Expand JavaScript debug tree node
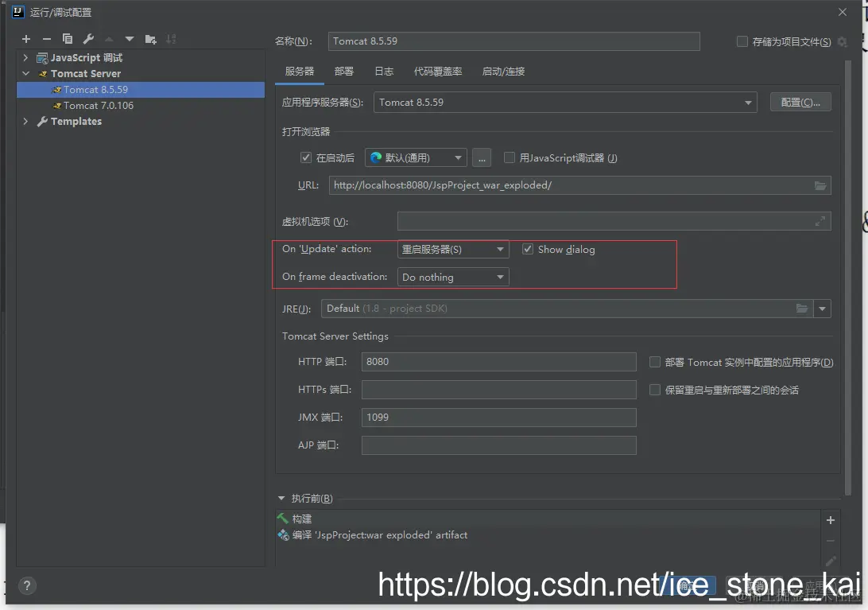Screen dimensions: 868x610 (x=25, y=57)
